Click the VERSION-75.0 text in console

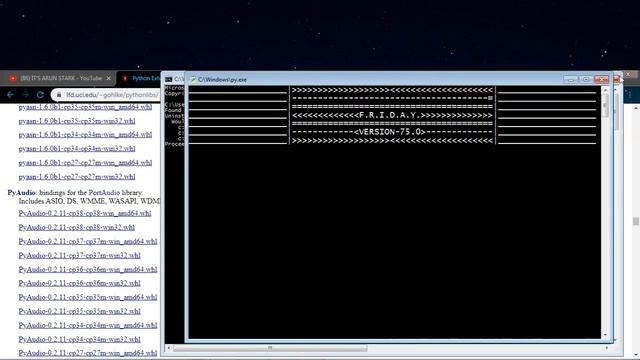(390, 132)
